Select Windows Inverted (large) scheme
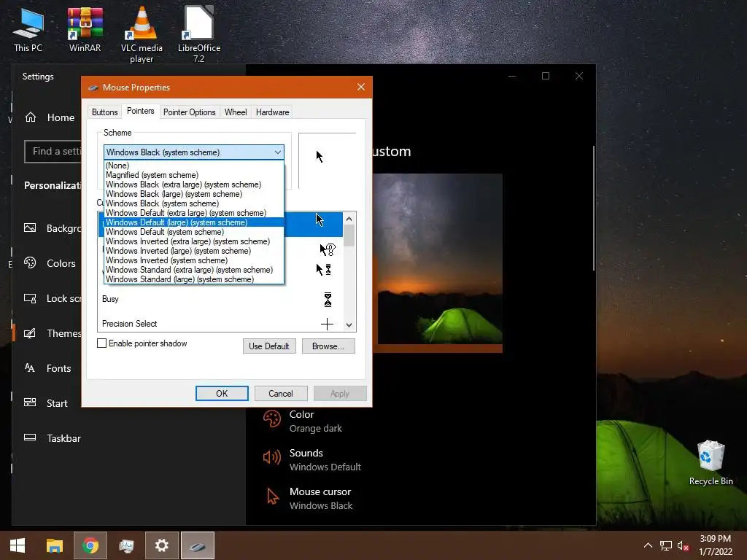 click(194, 251)
